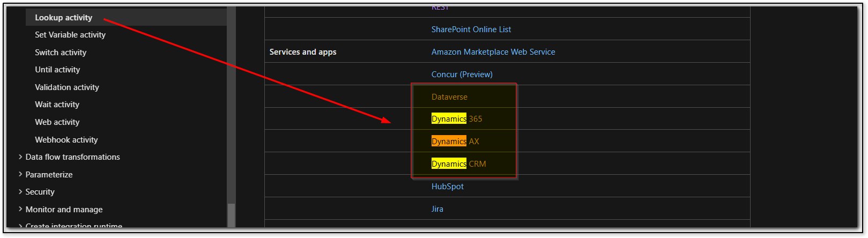Open Amazon Marketplace Web Service link
Viewport: 868px width, 238px height.
[x=493, y=52]
